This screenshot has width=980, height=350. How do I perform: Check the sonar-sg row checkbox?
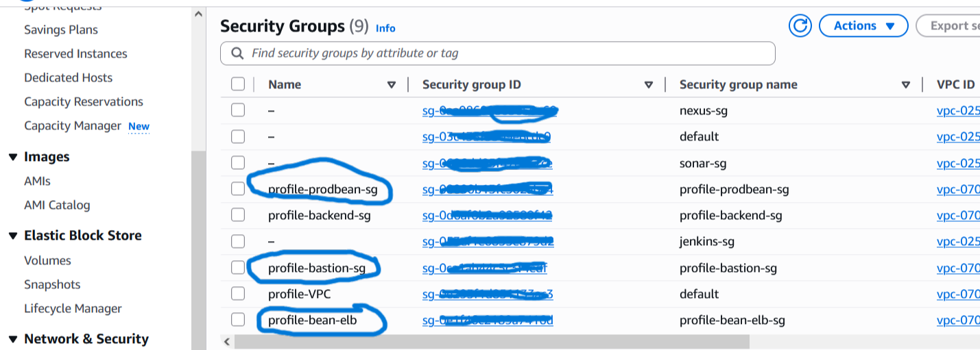click(x=238, y=163)
